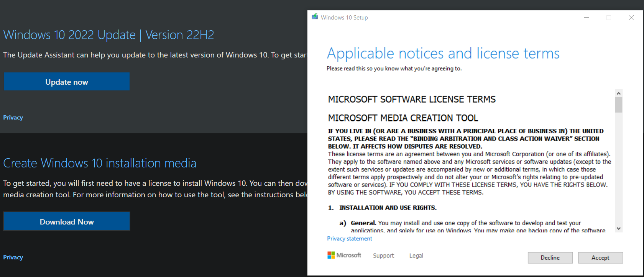Viewport: 644px width, 277px height.
Task: Click the Windows 10 Setup title bar icon
Action: (315, 17)
